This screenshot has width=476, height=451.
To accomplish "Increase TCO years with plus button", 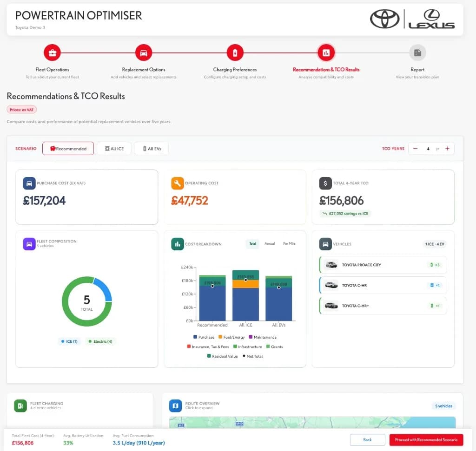I will (x=447, y=149).
